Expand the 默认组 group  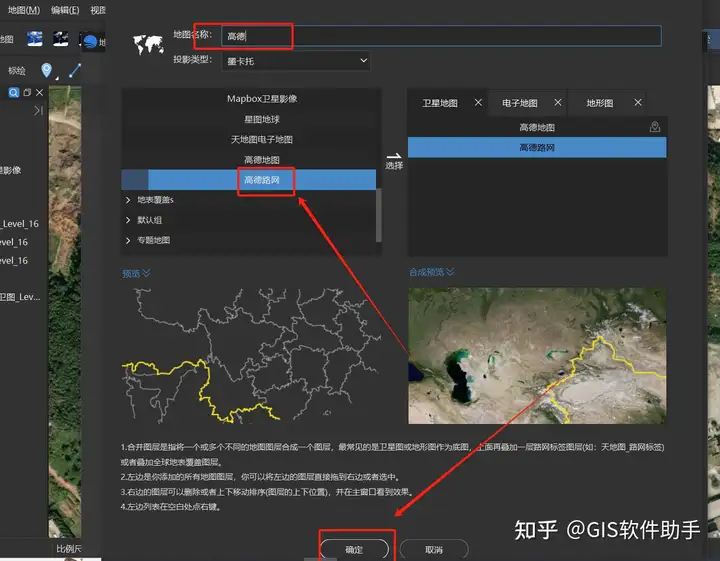(128, 220)
